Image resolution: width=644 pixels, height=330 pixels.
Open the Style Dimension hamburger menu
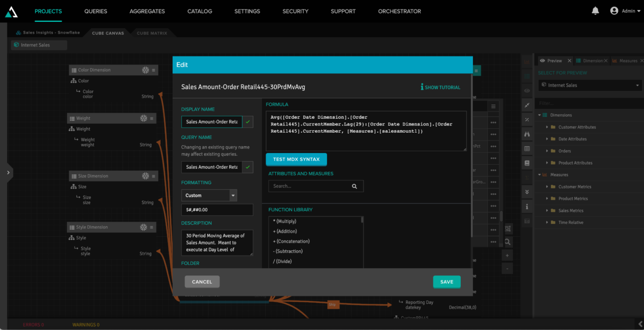(x=152, y=227)
